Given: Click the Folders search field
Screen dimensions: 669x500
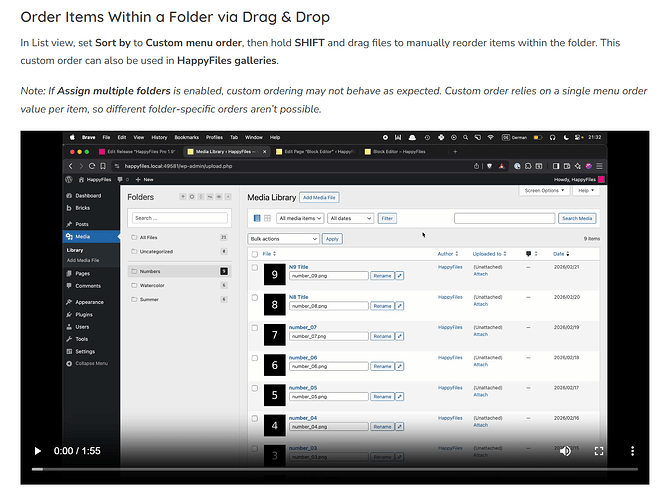Looking at the screenshot, I should 180,218.
